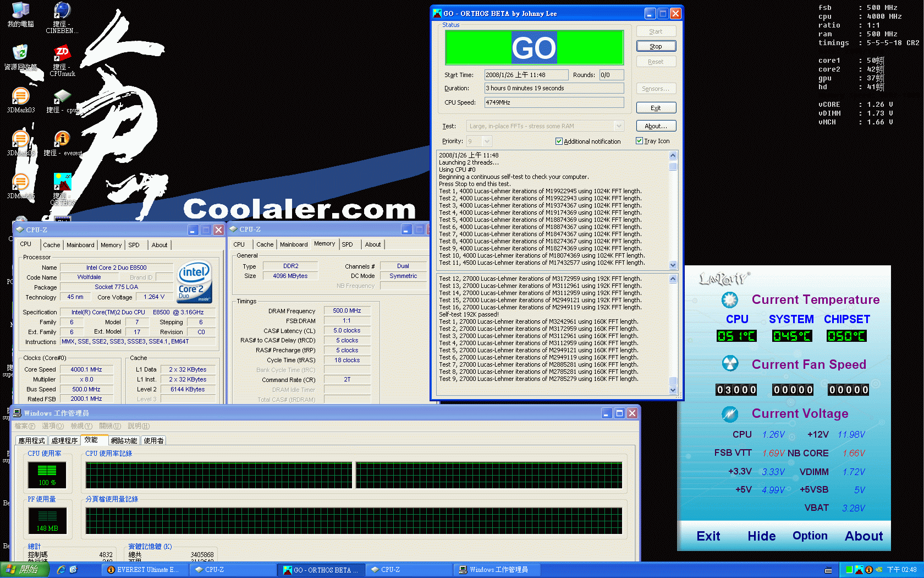Image resolution: width=924 pixels, height=578 pixels.
Task: Click the lower log scrollbar thumb in ORTHOS
Action: (x=673, y=381)
